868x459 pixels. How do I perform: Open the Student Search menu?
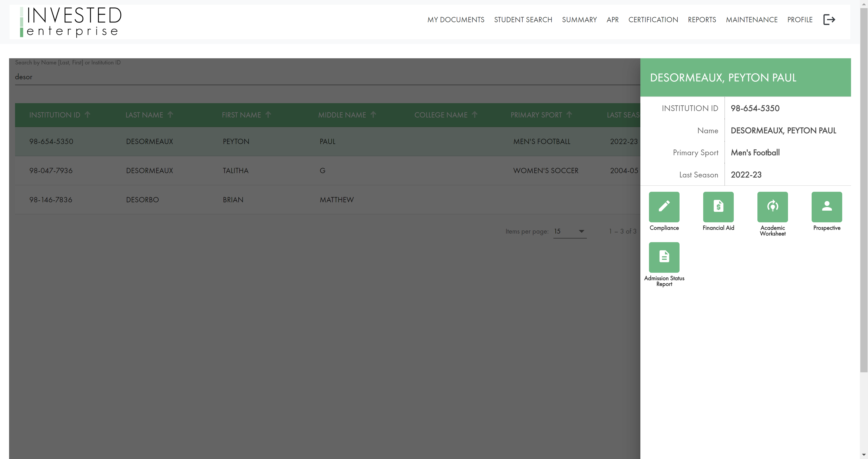click(523, 20)
